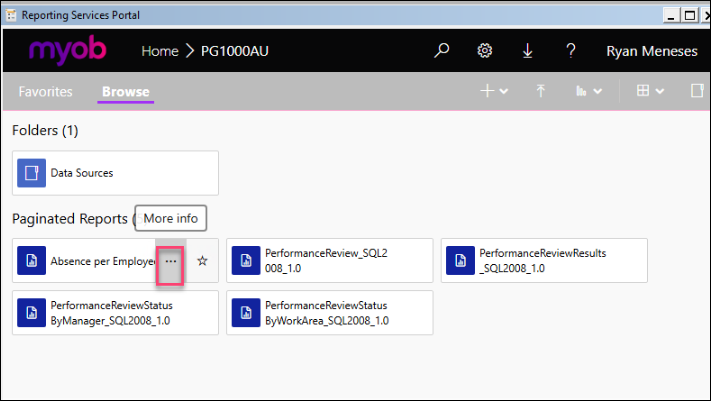
Task: Click the Home breadcrumb link
Action: click(159, 51)
